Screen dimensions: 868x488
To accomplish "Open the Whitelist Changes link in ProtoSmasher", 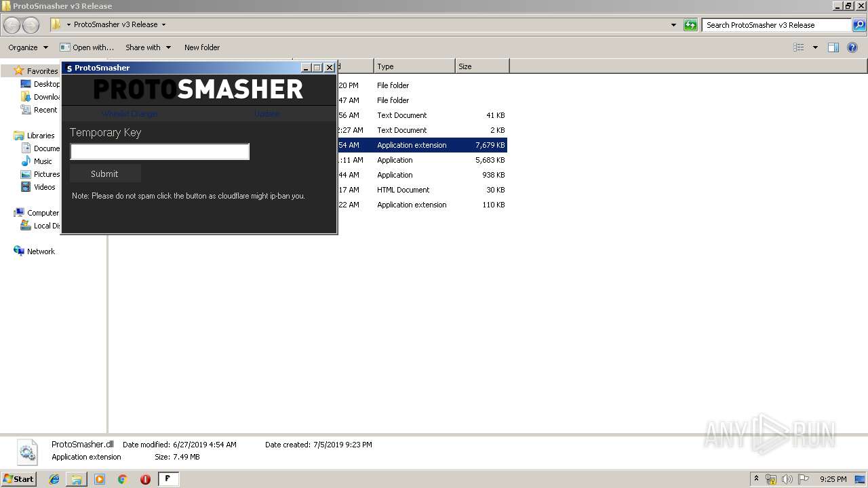I will (x=130, y=114).
